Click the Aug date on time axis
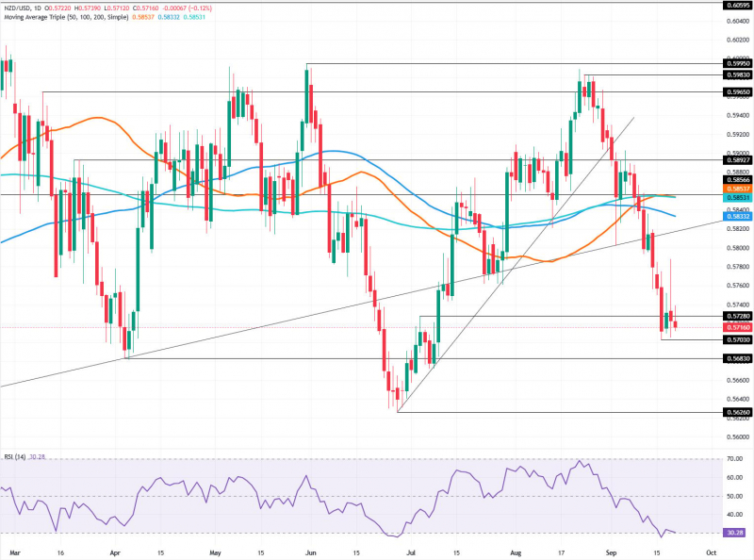Viewport: 754px width, 560px height. [x=516, y=552]
